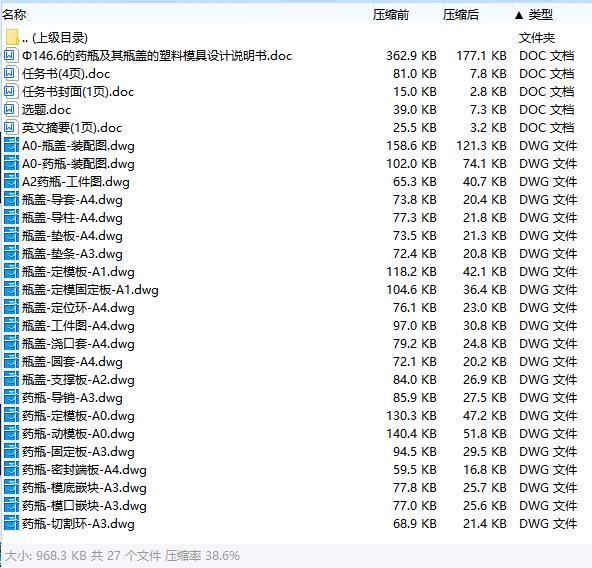The height and width of the screenshot is (568, 592).
Task: Click DWG icon of A2药瓶-工件图.dwg
Action: tap(11, 182)
